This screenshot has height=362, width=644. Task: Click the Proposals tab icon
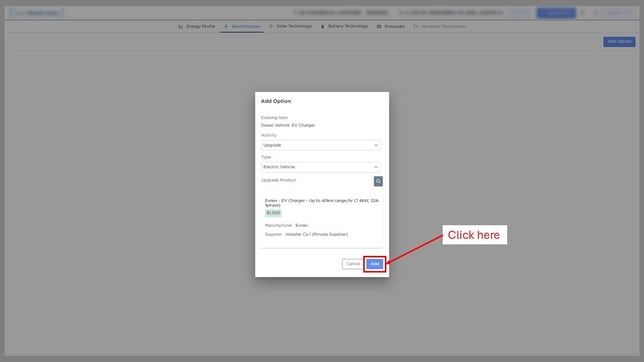tap(379, 26)
